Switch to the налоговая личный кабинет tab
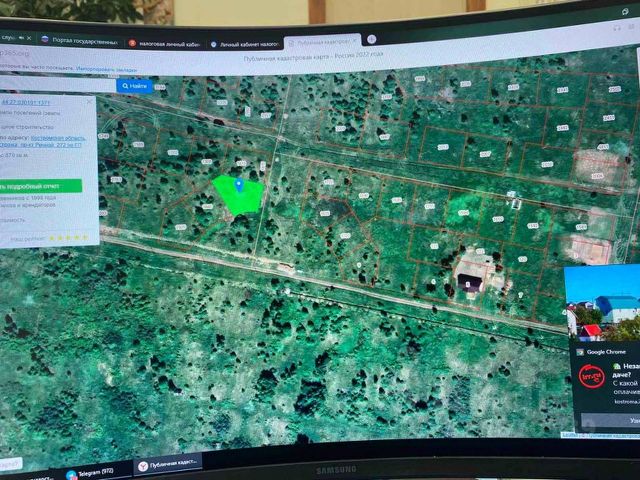Viewport: 640px width, 480px height. (x=164, y=44)
